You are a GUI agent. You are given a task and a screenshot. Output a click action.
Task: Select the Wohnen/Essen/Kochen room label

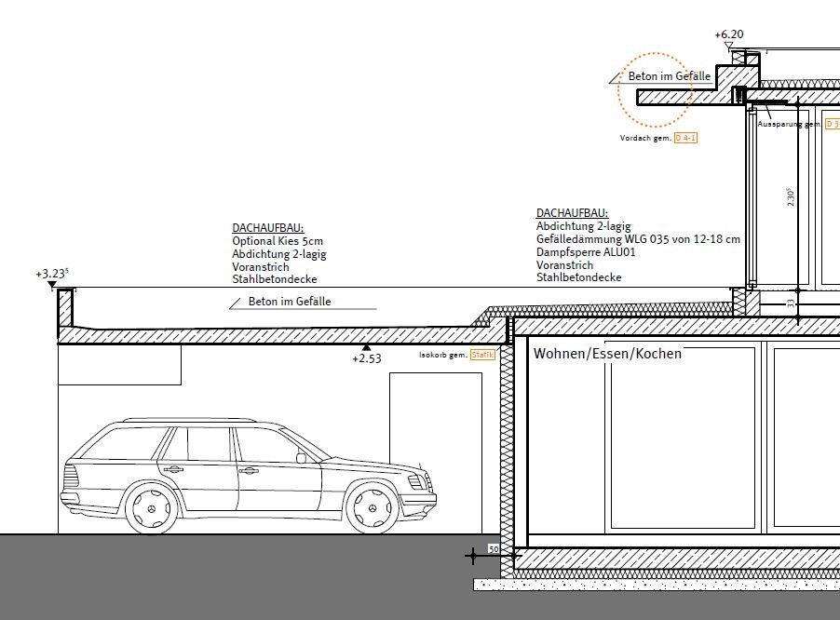coord(607,354)
